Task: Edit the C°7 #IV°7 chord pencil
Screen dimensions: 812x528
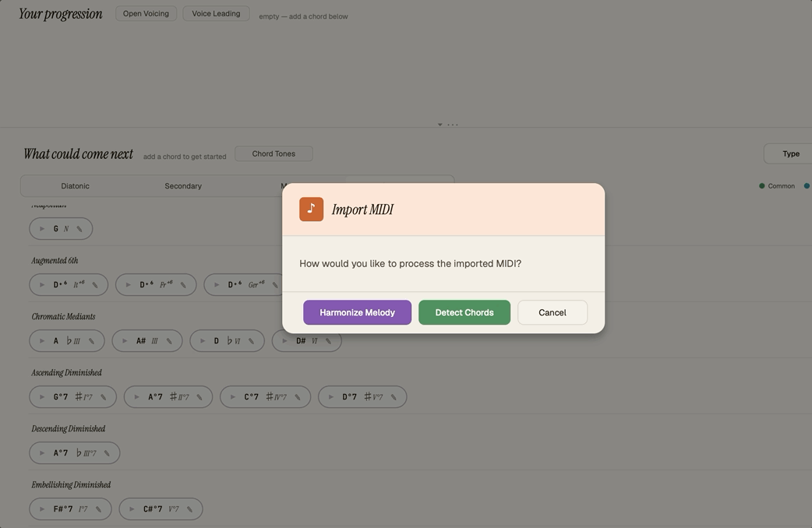Action: point(298,397)
